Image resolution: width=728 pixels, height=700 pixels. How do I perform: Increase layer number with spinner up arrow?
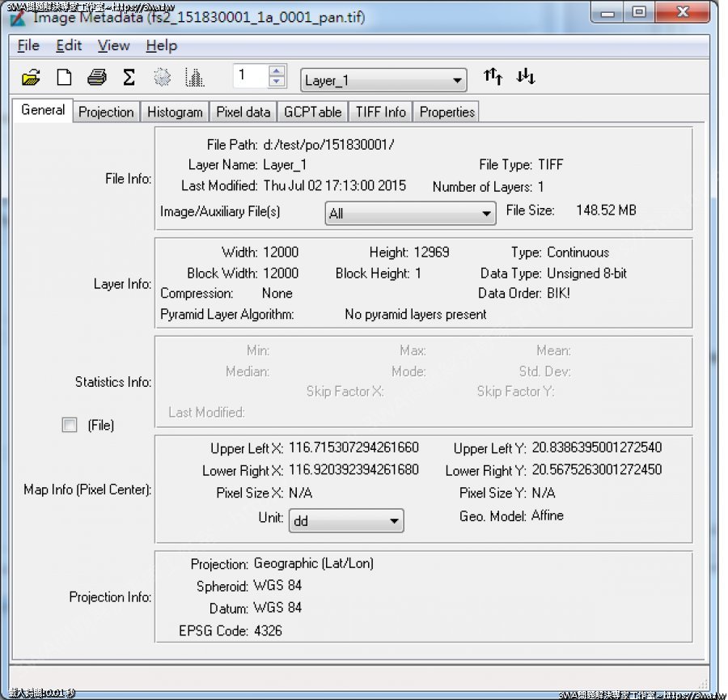277,71
